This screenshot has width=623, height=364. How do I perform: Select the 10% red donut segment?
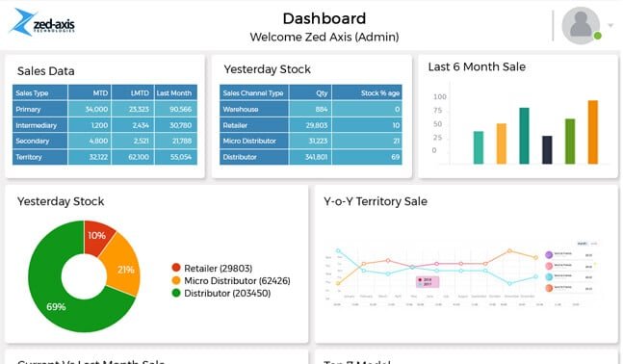[97, 237]
